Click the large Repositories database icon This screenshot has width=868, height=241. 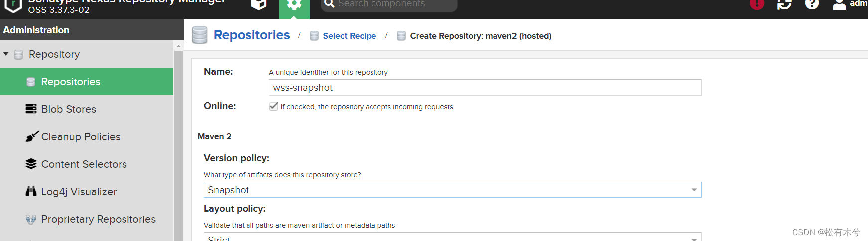tap(200, 35)
